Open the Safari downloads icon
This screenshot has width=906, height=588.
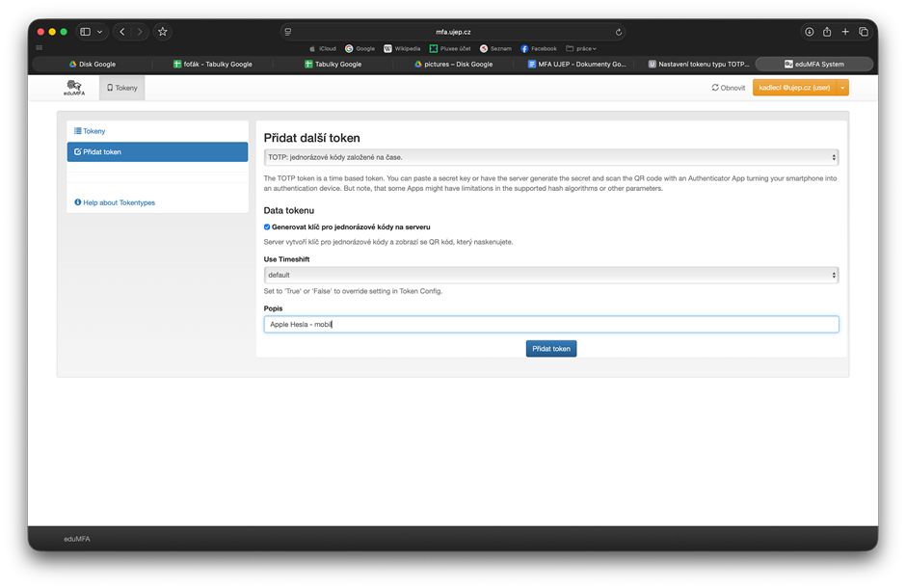click(x=809, y=32)
